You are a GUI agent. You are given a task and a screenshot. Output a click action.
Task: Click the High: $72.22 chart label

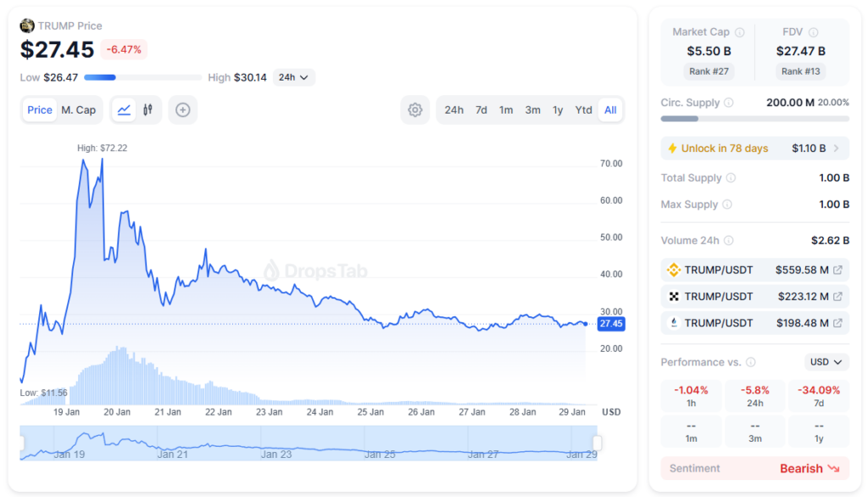pos(102,148)
